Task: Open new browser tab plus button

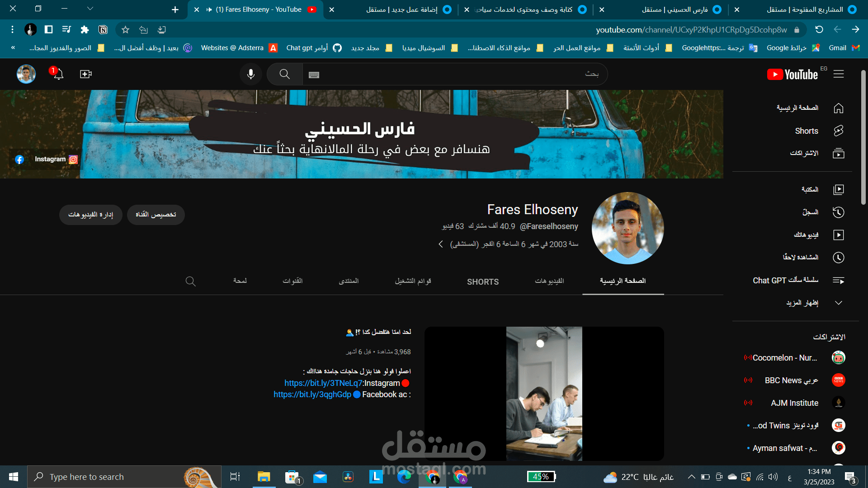Action: 175,9
